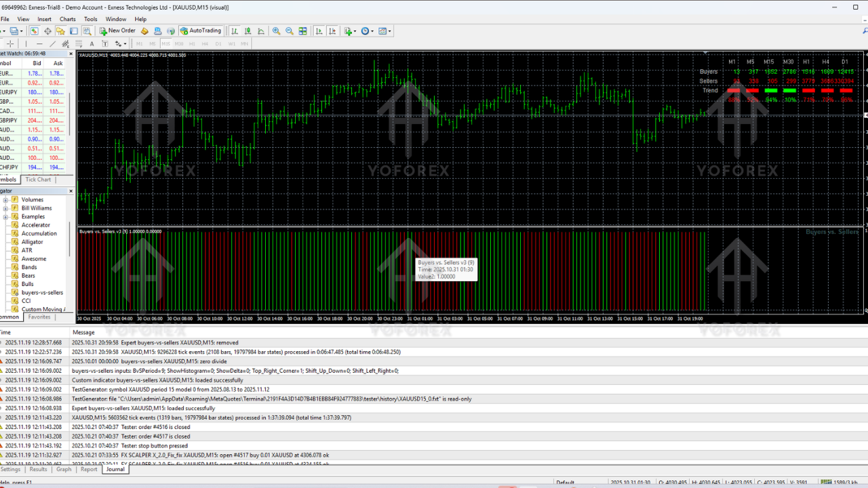Select the Crosshair tool
868x488 pixels.
(9, 43)
